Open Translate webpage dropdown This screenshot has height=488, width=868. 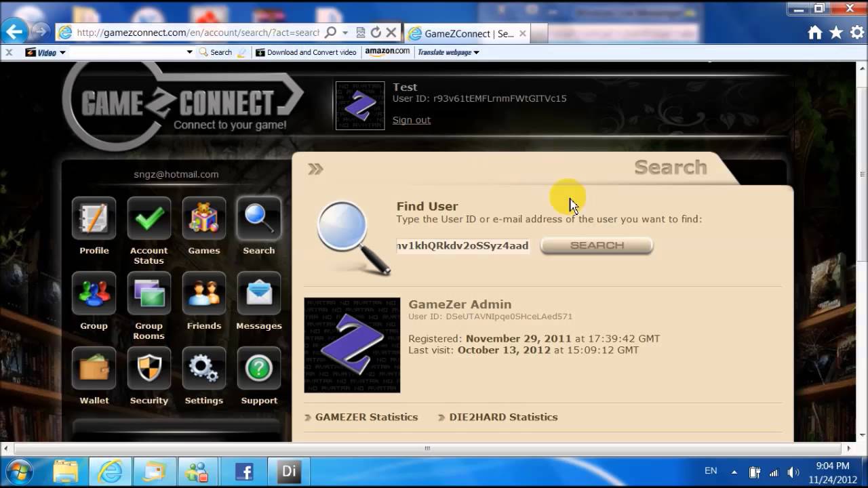point(448,52)
